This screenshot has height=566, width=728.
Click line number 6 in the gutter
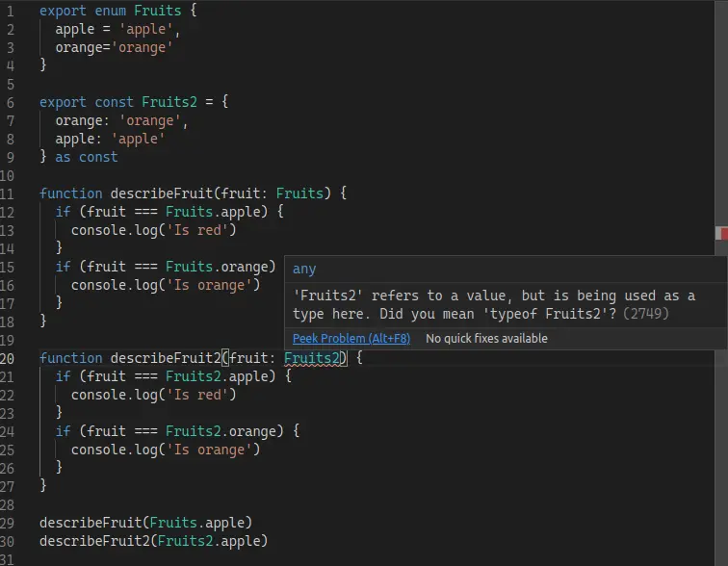pyautogui.click(x=10, y=103)
